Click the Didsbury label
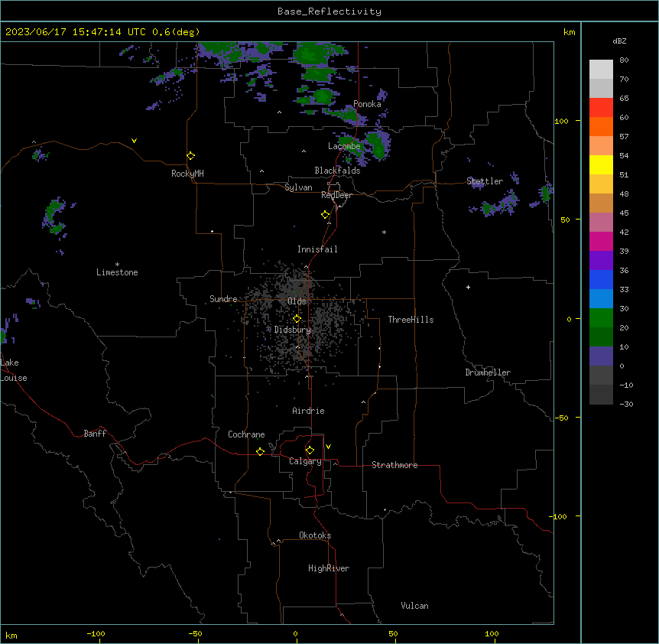The height and width of the screenshot is (644, 659). click(293, 330)
